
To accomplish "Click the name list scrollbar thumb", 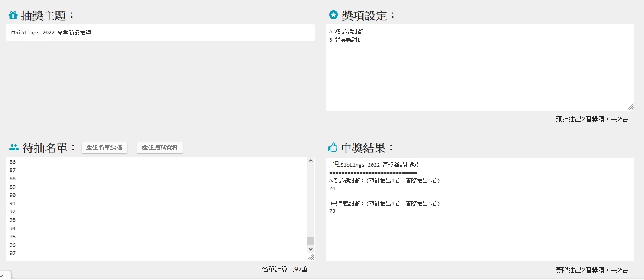I will [311, 241].
